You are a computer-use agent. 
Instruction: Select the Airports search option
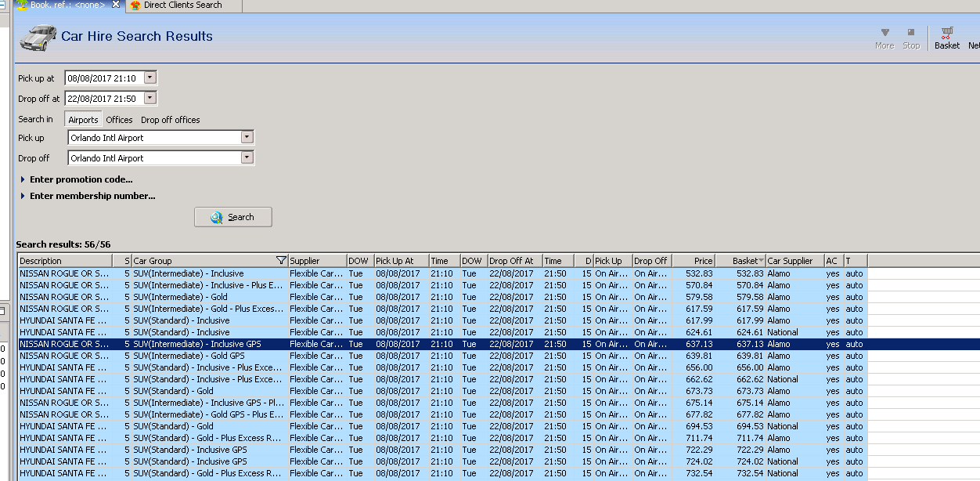coord(83,120)
